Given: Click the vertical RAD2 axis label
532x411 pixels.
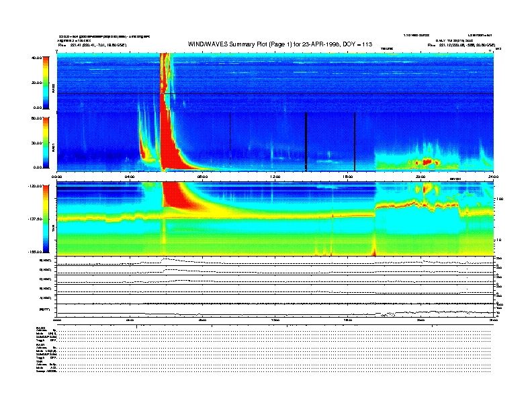Looking at the screenshot, I should pos(53,88).
